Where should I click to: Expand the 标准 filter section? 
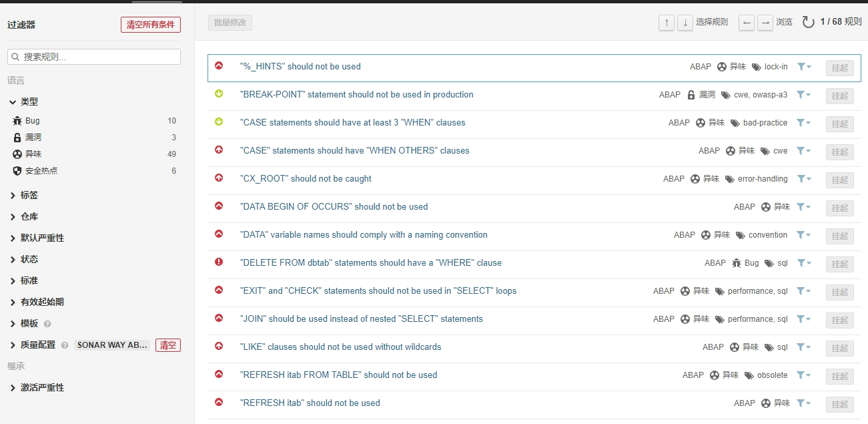[24, 280]
